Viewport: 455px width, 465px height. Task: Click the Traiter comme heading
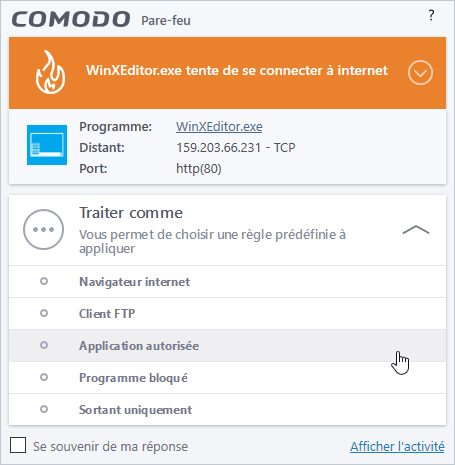point(131,213)
